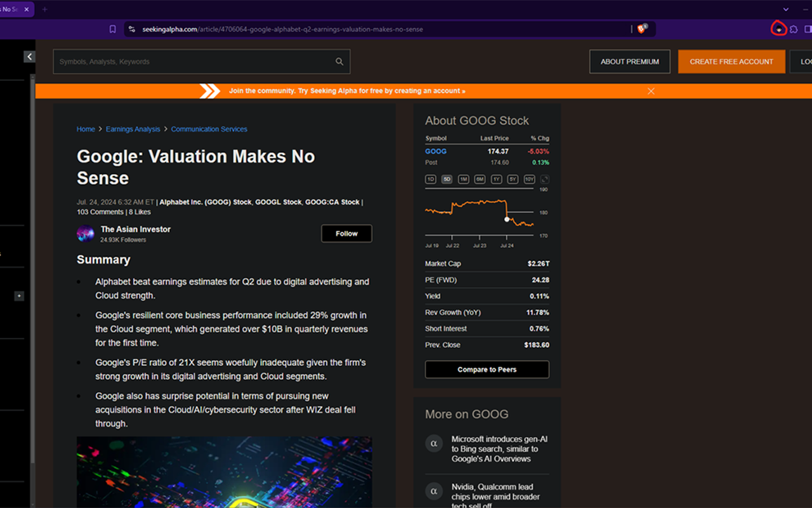Select the 5D chart range
This screenshot has height=508, width=812.
point(447,180)
